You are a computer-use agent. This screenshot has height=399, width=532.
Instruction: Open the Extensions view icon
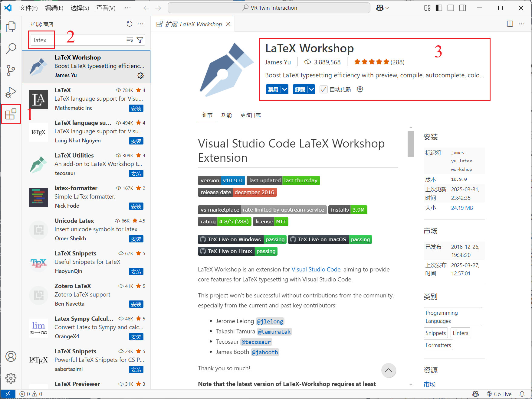tap(11, 114)
